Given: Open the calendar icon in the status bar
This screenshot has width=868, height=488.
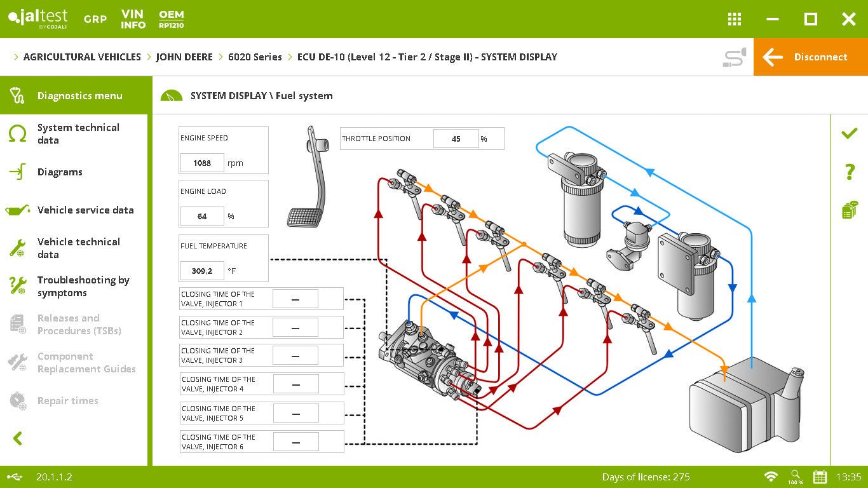Looking at the screenshot, I should tap(819, 477).
